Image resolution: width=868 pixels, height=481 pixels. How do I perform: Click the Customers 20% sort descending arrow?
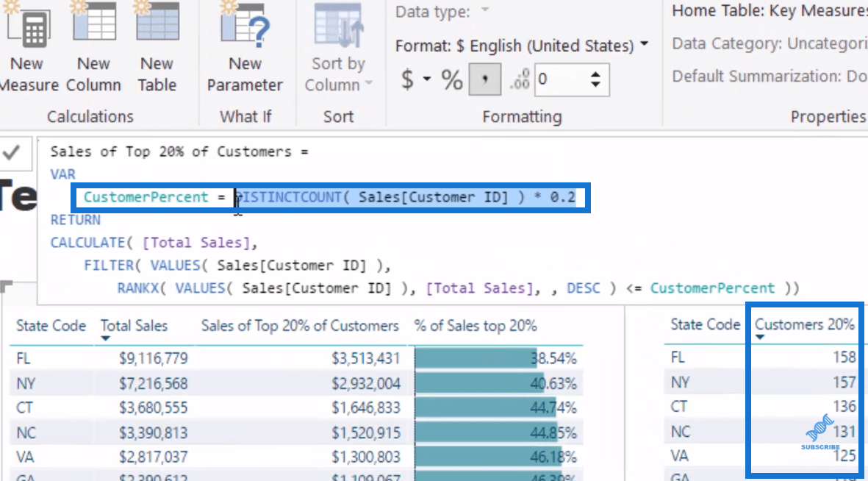tap(760, 337)
